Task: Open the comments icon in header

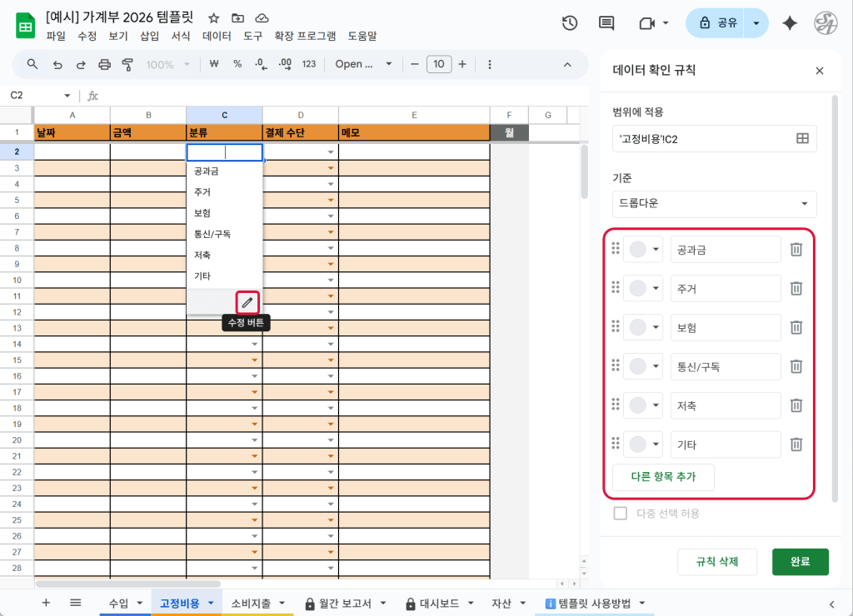Action: pos(606,23)
